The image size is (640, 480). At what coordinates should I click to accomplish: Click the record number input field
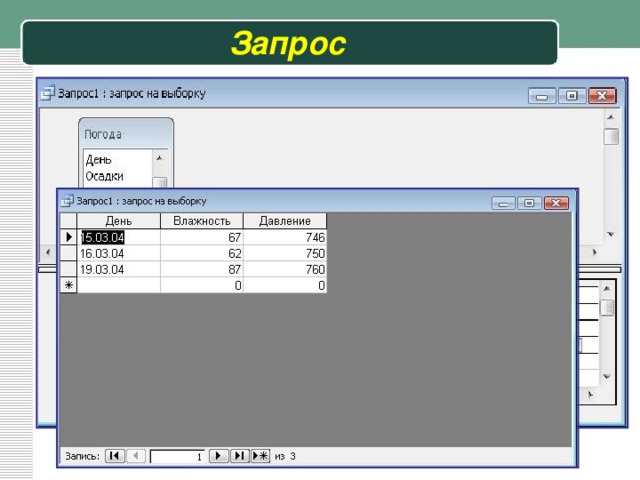(x=177, y=456)
